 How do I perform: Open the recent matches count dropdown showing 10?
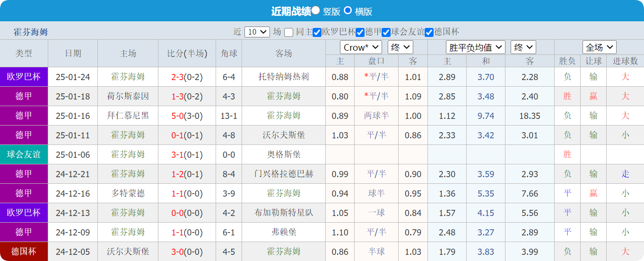[x=257, y=32]
